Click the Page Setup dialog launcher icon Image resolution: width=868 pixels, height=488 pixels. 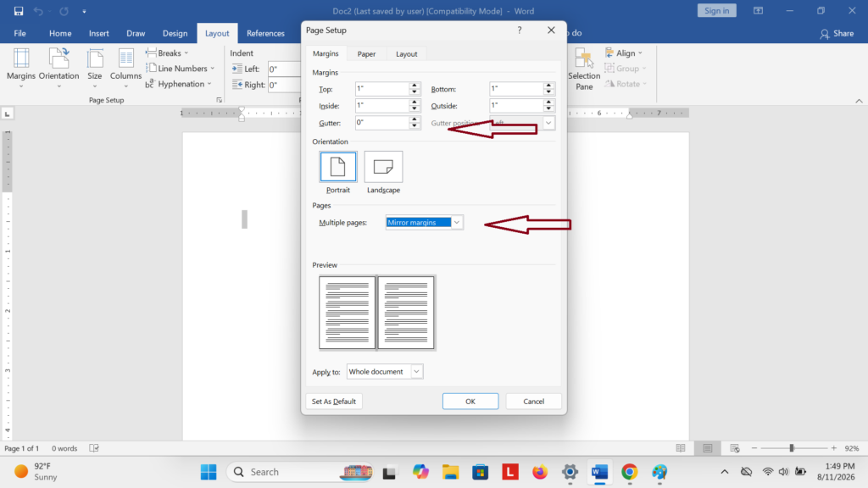pos(220,100)
